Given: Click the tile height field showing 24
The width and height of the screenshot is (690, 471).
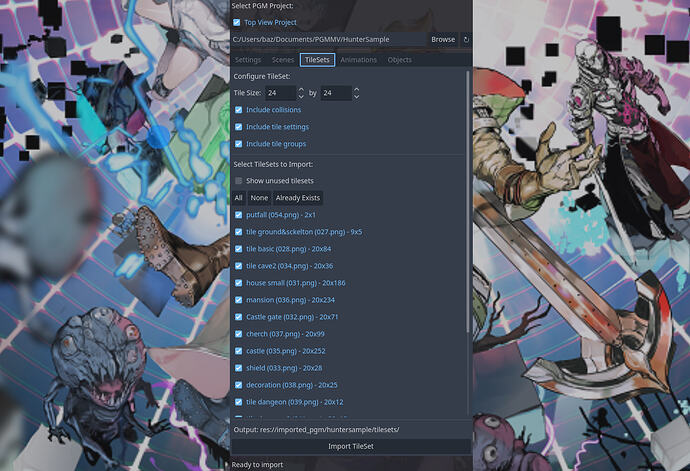Looking at the screenshot, I should tap(336, 93).
